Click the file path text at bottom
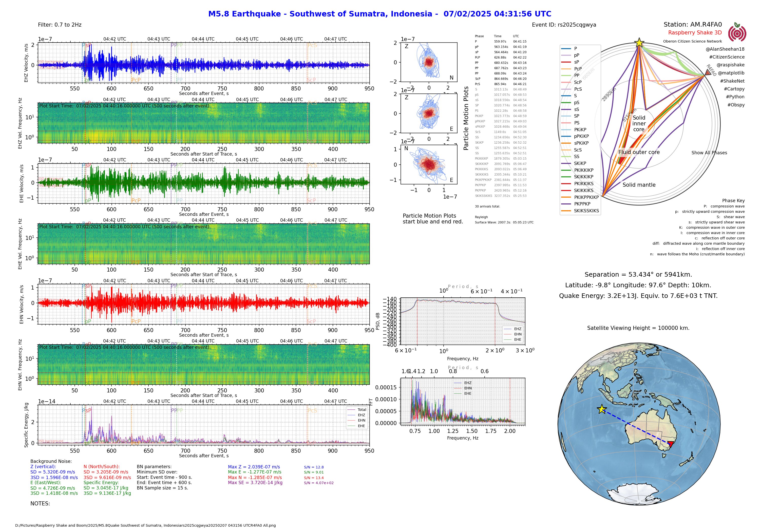The height and width of the screenshot is (532, 760). [145, 525]
